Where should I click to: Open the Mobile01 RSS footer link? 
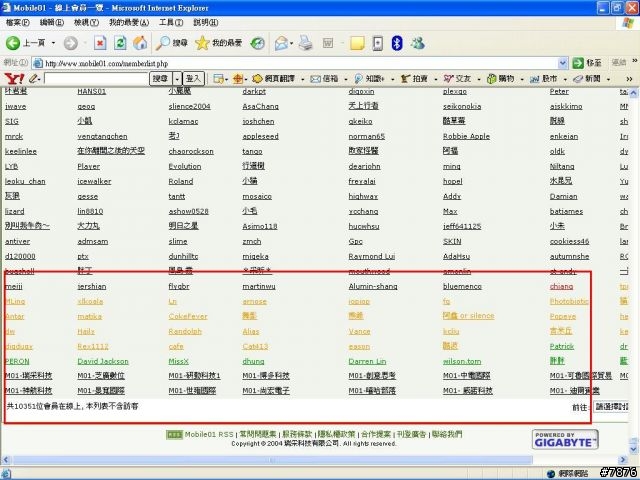[x=209, y=434]
